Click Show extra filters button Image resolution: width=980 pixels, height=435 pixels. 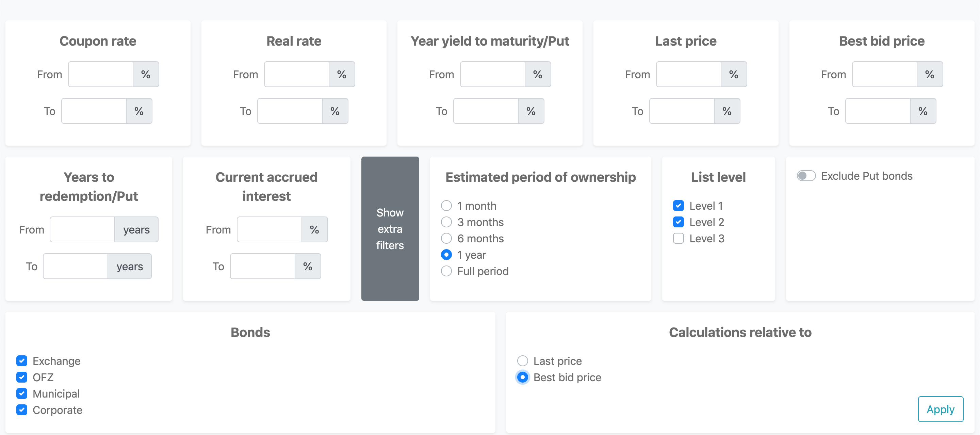(390, 229)
